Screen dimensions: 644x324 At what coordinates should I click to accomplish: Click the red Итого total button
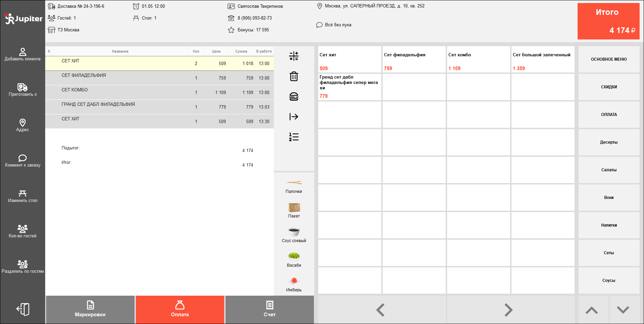[609, 21]
